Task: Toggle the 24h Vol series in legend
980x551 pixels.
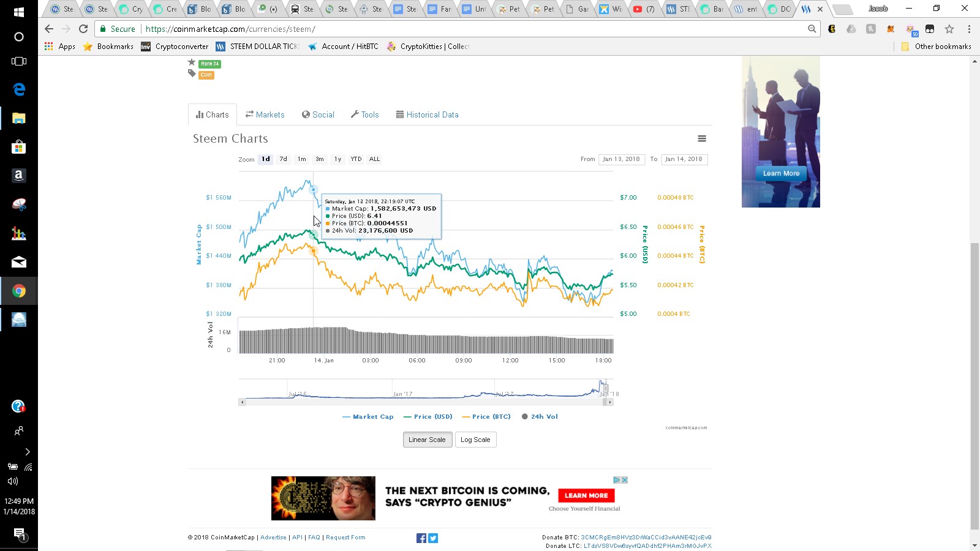Action: pos(540,417)
